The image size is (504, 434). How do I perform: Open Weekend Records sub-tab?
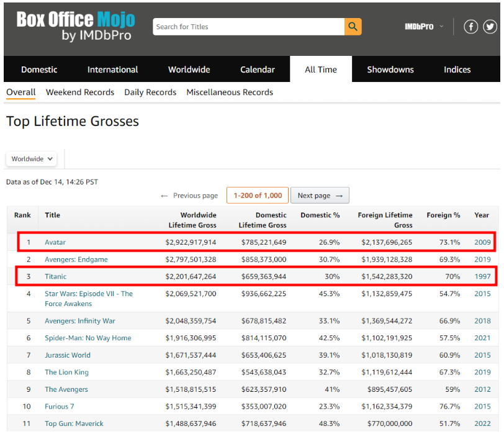(80, 93)
